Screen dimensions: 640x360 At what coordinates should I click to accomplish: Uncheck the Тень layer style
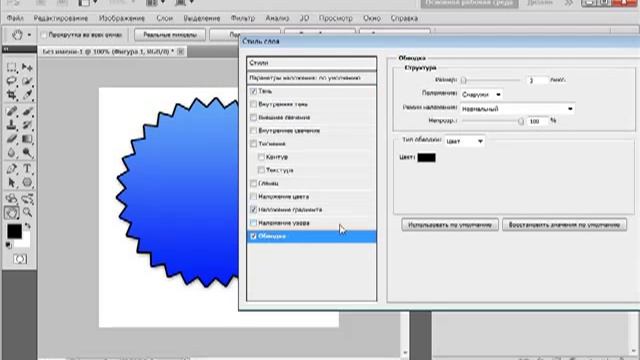(x=253, y=91)
